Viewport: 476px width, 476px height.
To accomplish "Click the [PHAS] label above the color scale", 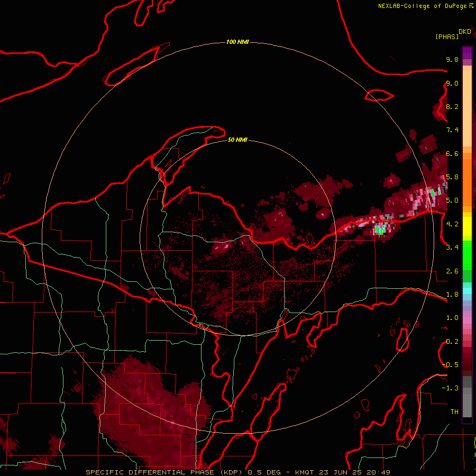I will point(447,36).
